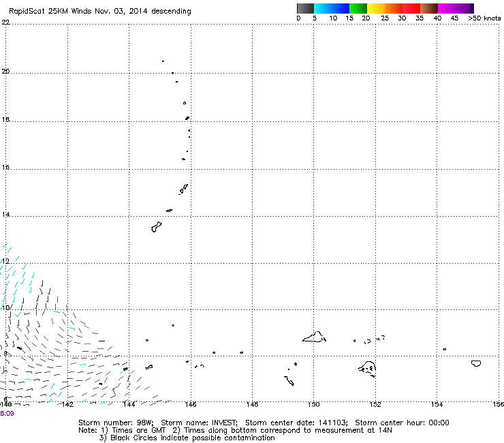Click the "Storm center date: 141103;" text
Image resolution: width=504 pixels, height=443 pixels.
296,423
